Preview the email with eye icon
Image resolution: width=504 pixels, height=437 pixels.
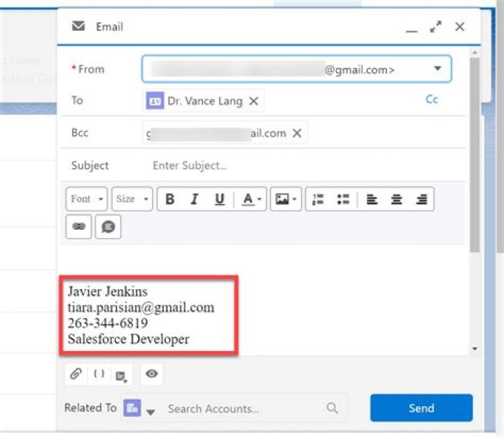pos(152,374)
